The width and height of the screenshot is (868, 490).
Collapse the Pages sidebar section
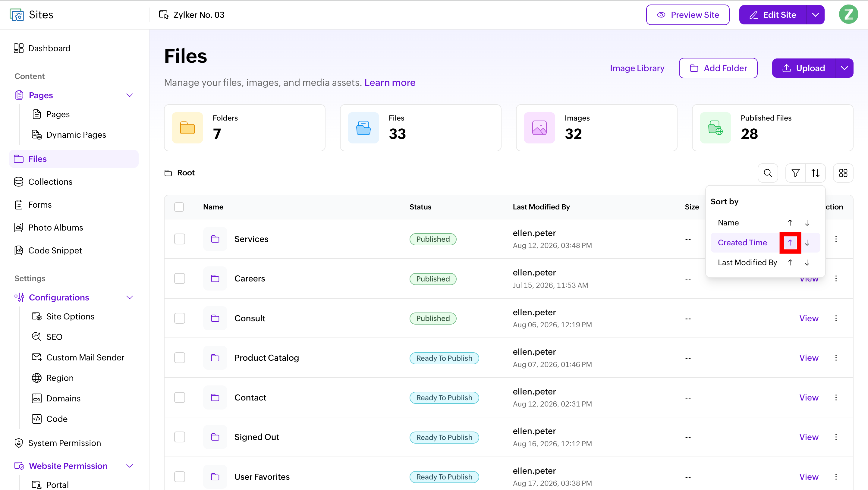129,95
